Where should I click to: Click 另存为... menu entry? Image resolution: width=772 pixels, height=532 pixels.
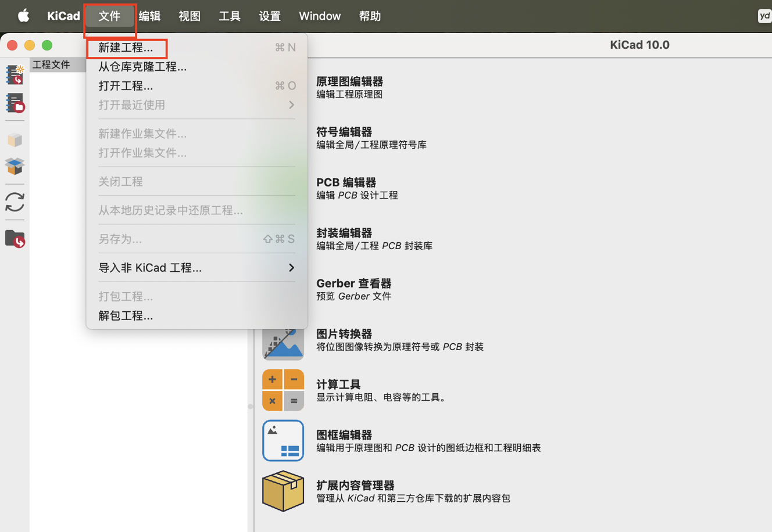click(x=196, y=239)
